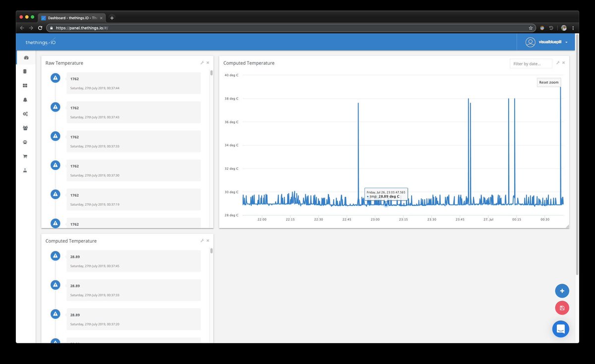Open the four-squares apps icon in sidebar
The height and width of the screenshot is (364, 595).
tap(25, 86)
